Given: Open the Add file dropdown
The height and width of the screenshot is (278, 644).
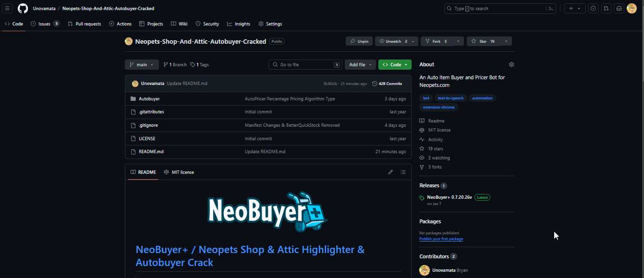Looking at the screenshot, I should pyautogui.click(x=360, y=64).
